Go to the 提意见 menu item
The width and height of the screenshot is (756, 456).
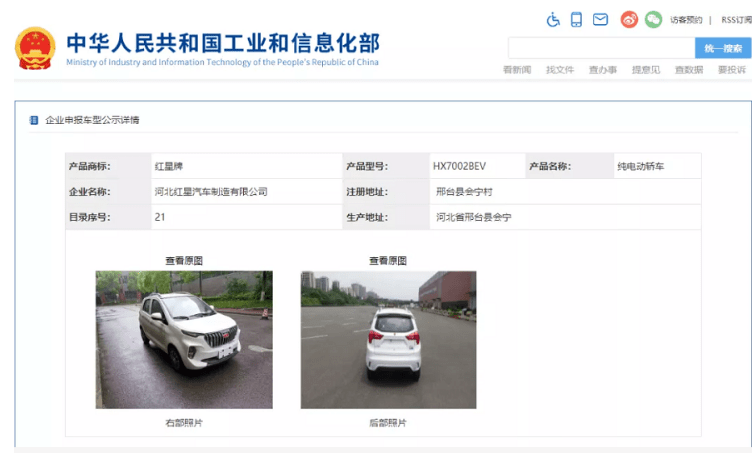646,70
